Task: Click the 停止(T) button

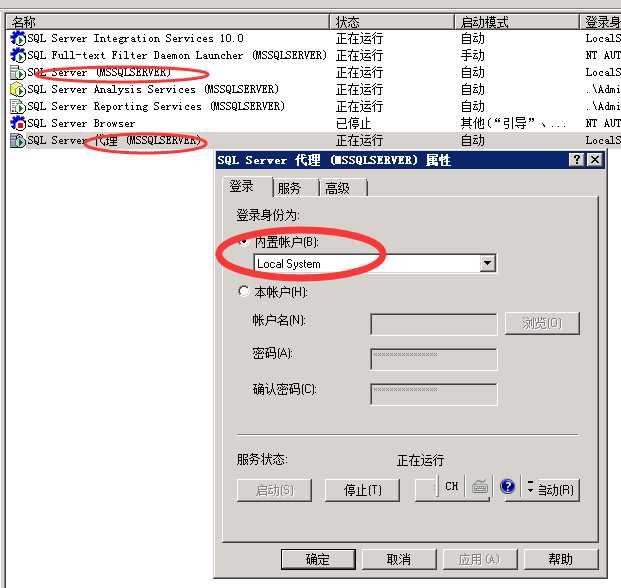Action: [x=362, y=490]
